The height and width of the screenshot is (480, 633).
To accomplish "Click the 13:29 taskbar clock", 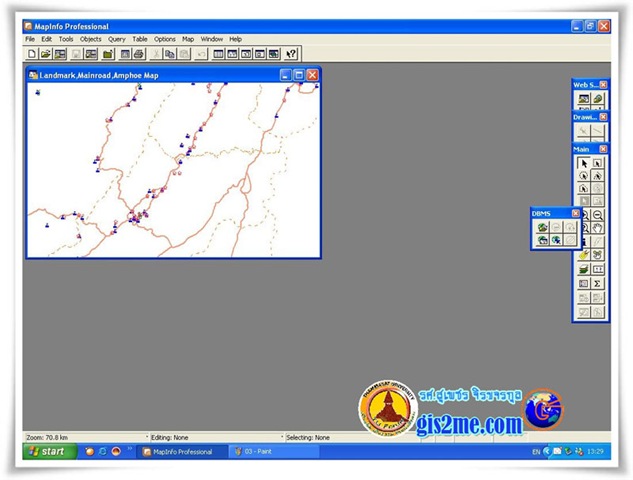I will (595, 451).
